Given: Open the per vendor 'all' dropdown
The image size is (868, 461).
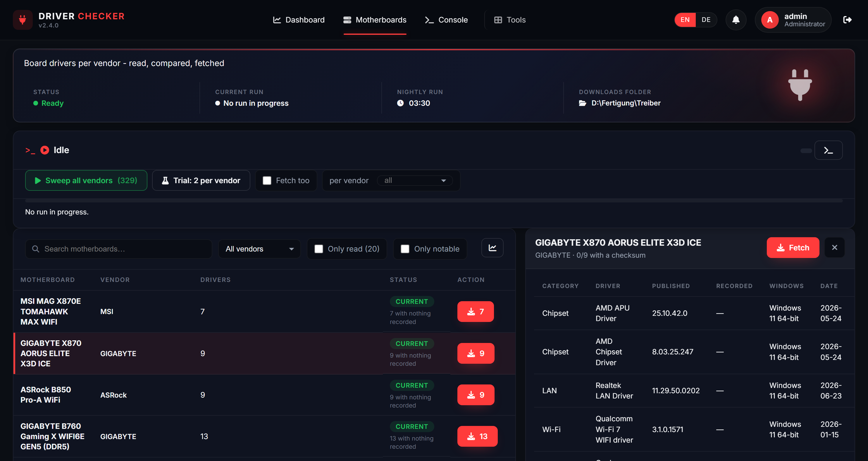Looking at the screenshot, I should click(415, 181).
